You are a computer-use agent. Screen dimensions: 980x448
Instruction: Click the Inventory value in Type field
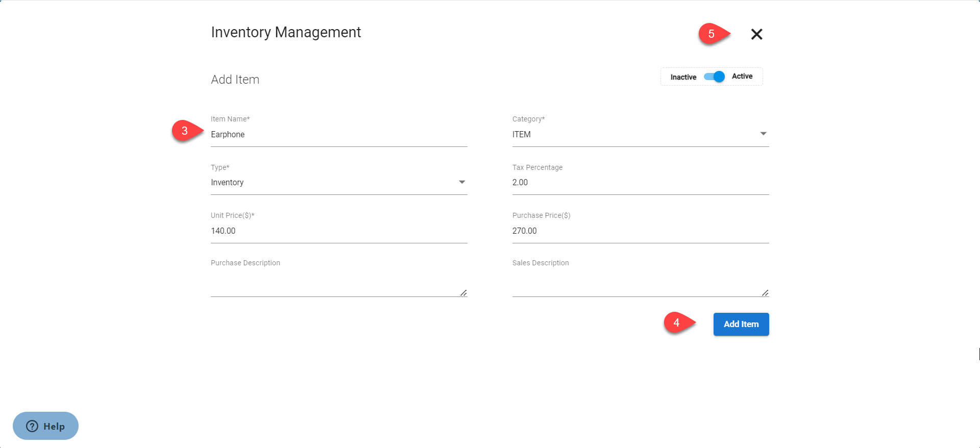coord(227,183)
